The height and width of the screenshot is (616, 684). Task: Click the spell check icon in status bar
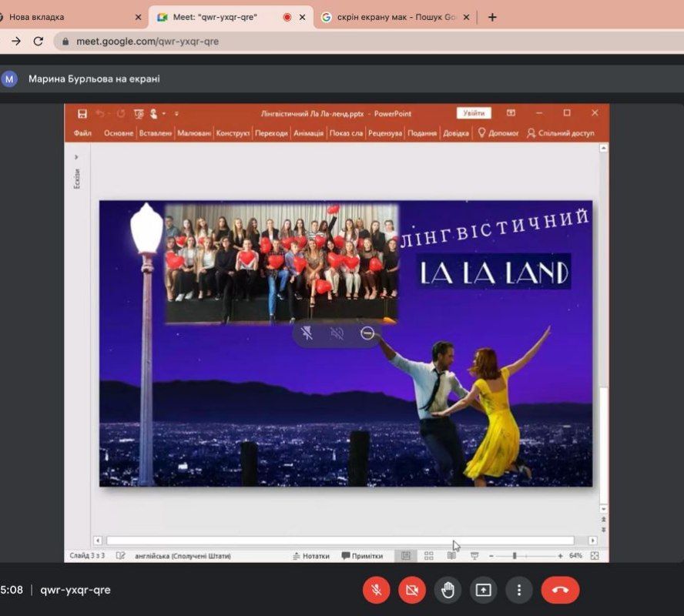(x=120, y=556)
